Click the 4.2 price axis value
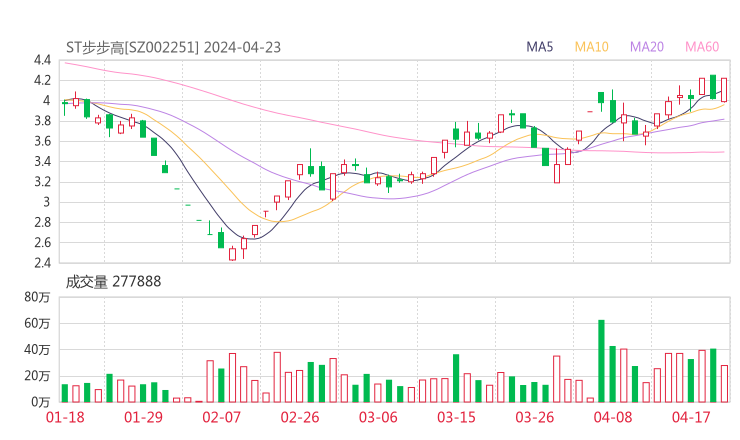This screenshot has height=440, width=740. point(42,80)
